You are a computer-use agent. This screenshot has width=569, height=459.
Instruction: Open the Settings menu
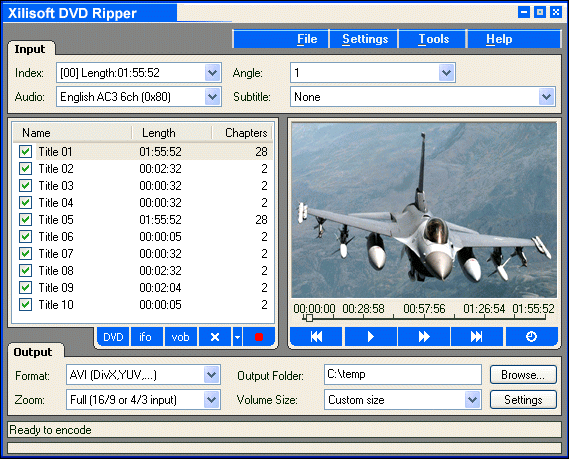365,39
